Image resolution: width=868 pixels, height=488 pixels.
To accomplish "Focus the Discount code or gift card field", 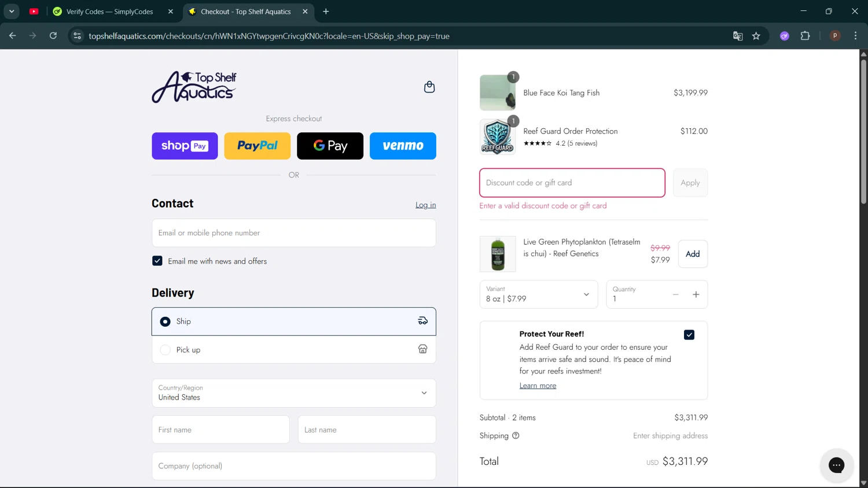I will 572,183.
